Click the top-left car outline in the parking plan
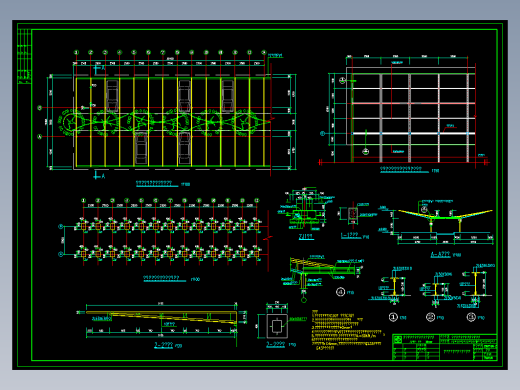The image size is (520, 390). coord(112,96)
